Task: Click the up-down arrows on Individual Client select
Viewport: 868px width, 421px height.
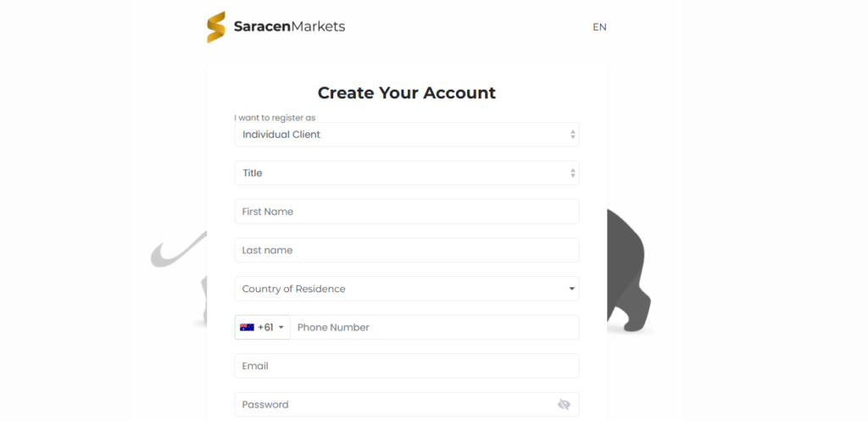Action: coord(572,135)
